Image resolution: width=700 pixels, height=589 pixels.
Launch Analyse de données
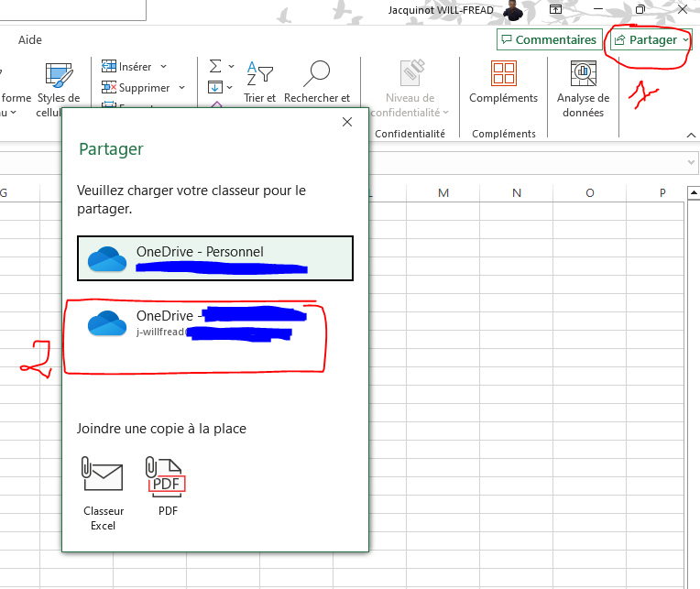click(583, 88)
